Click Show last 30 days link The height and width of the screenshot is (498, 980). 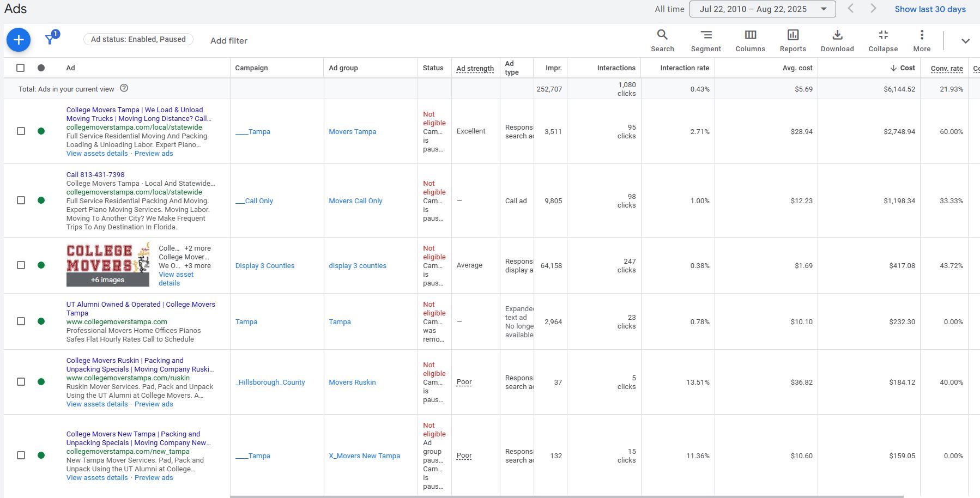click(930, 9)
